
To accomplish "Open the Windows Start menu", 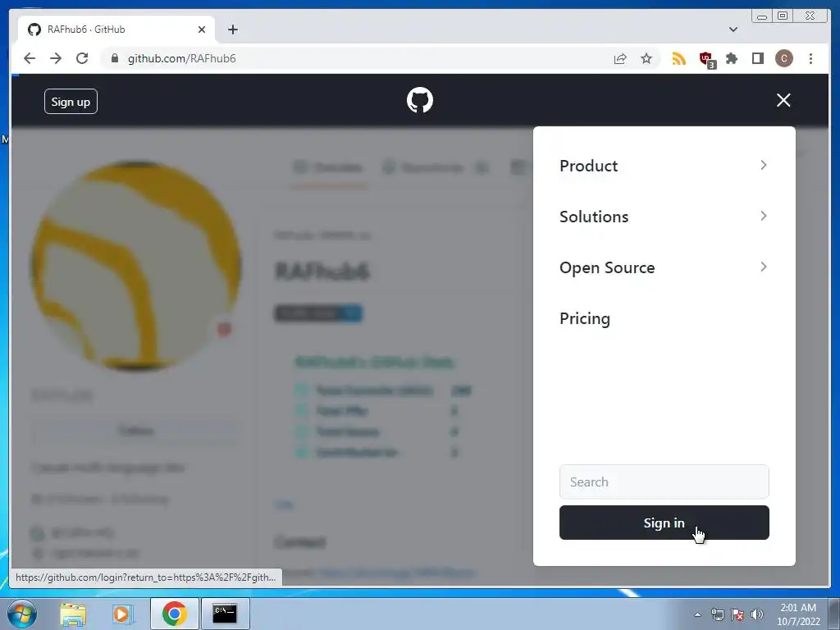I will (x=22, y=614).
